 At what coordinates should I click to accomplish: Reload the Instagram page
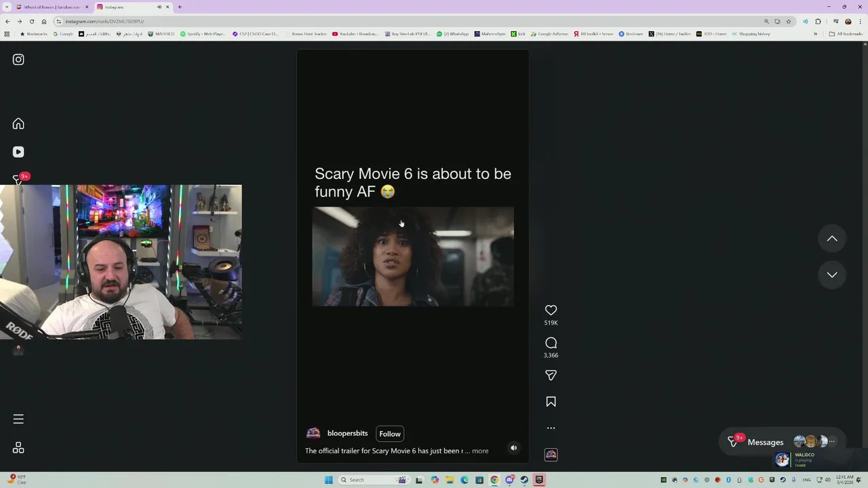[x=31, y=21]
